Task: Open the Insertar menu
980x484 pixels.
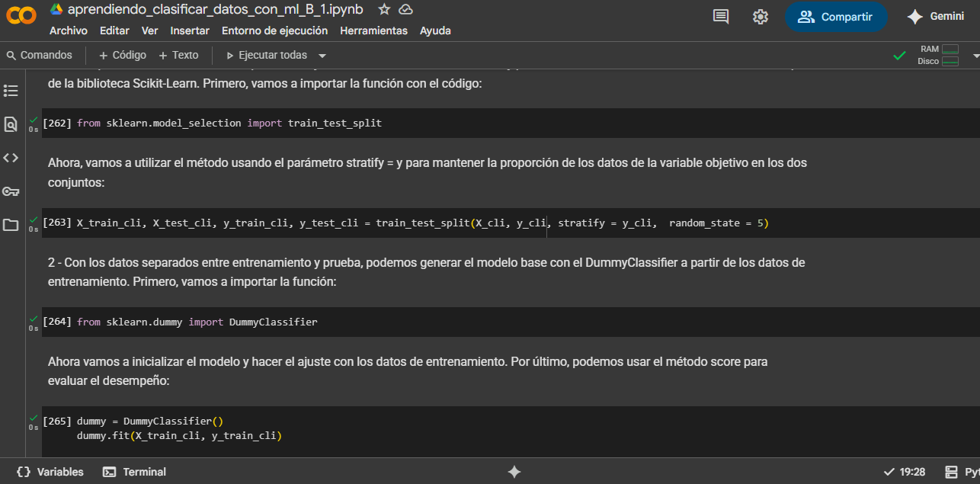Action: pos(190,30)
